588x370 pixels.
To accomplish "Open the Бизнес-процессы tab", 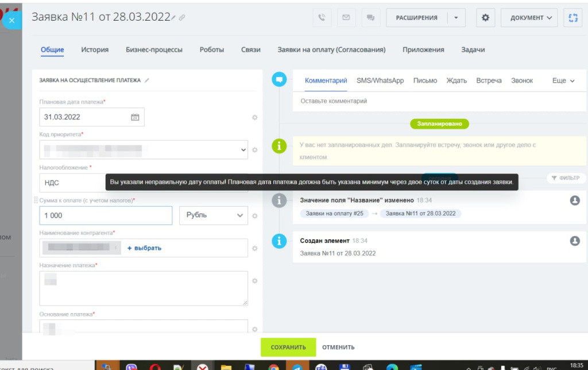I will (154, 50).
